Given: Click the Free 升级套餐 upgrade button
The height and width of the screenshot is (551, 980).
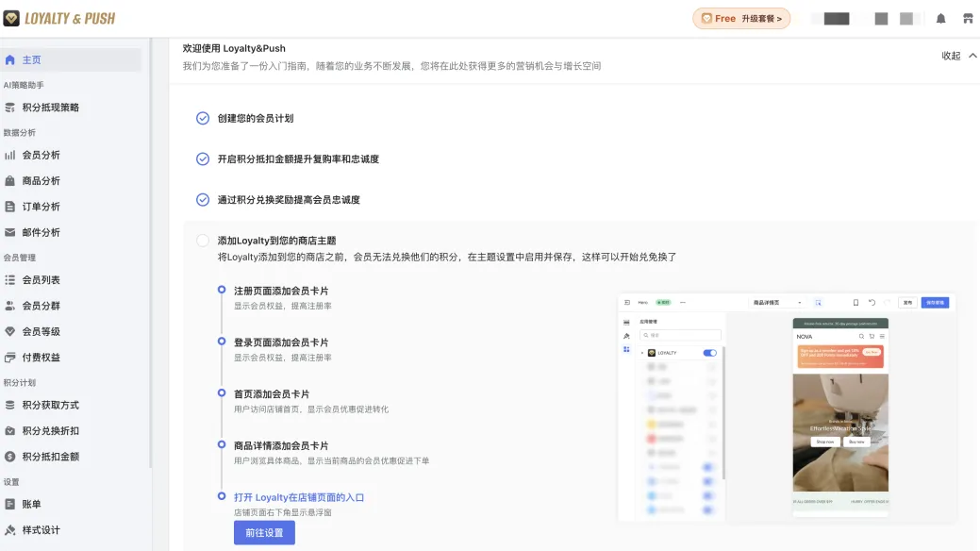Looking at the screenshot, I should point(741,19).
